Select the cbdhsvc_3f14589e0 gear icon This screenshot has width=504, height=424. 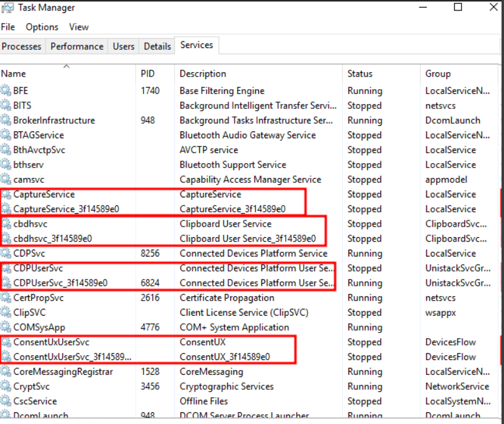coord(6,238)
